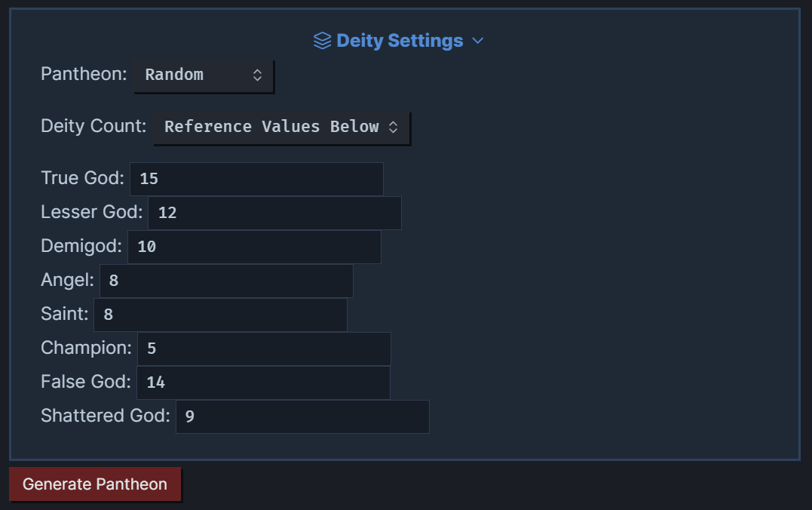The image size is (812, 510).
Task: Click the Deity Count label
Action: tap(93, 126)
